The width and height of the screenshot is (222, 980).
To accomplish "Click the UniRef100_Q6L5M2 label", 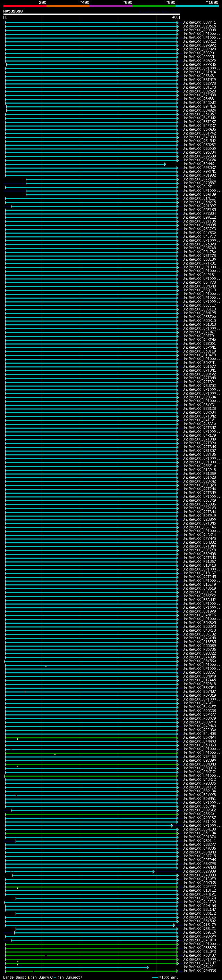I will [x=199, y=141].
